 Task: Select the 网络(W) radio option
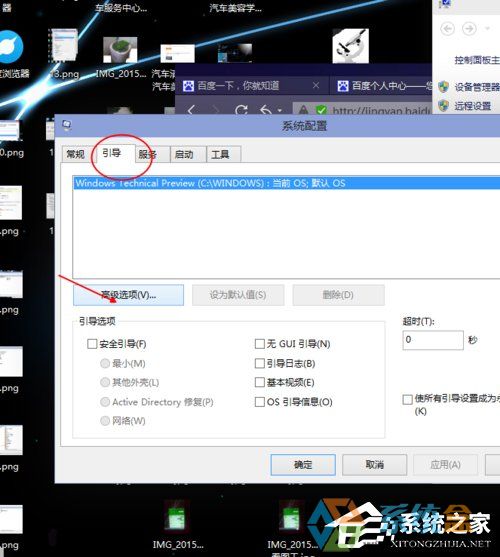105,421
